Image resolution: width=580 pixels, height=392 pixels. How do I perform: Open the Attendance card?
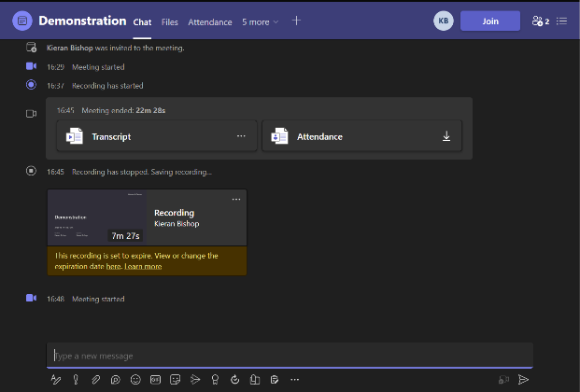[361, 135]
